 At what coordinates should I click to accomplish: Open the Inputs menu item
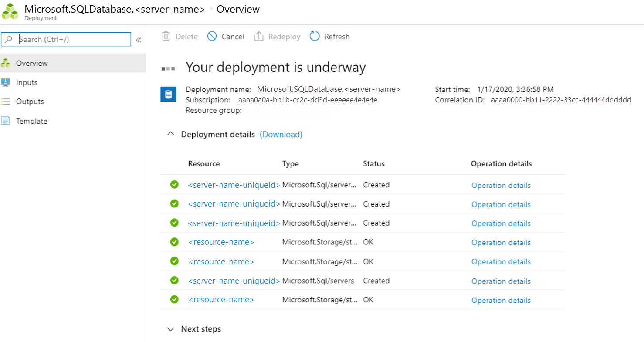[73, 82]
